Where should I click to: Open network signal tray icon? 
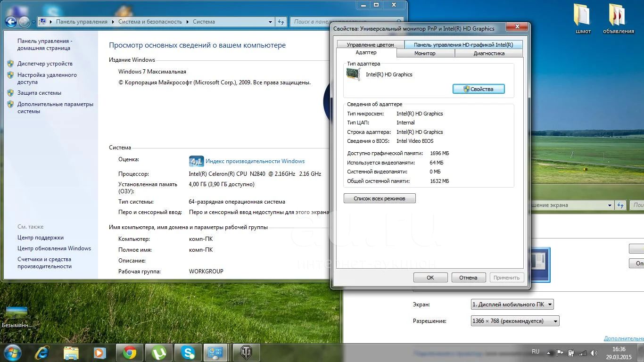583,352
